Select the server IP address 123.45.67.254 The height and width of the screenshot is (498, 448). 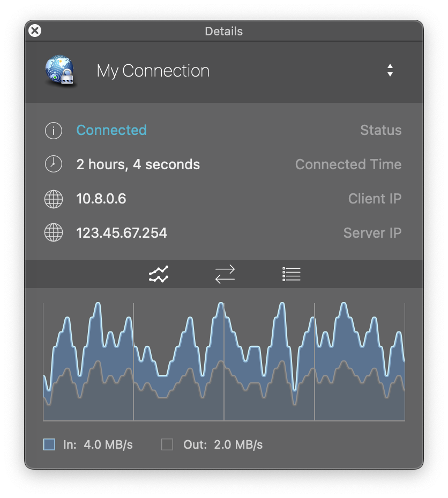pos(122,233)
